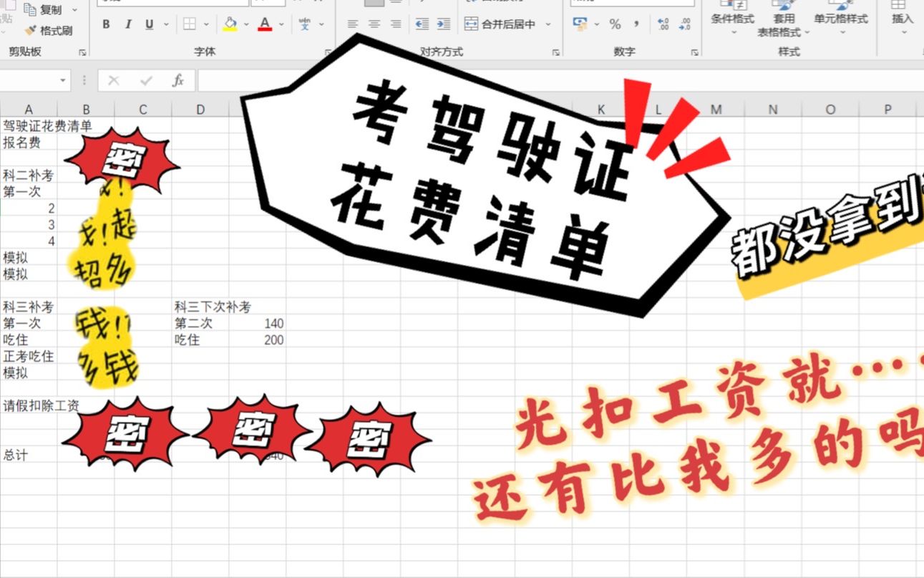
Task: Click the Cancel (X) formula bar button
Action: pos(113,80)
